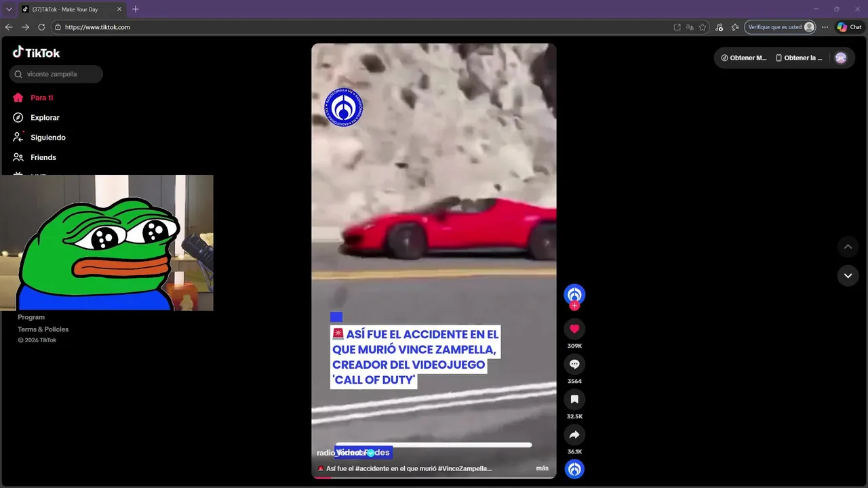Click the address bar URL
The image size is (868, 488).
point(97,27)
